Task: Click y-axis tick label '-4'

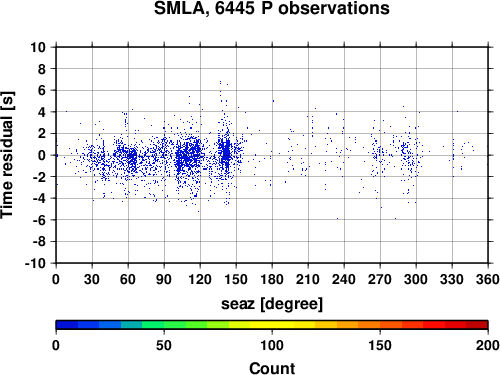Action: pyautogui.click(x=39, y=199)
